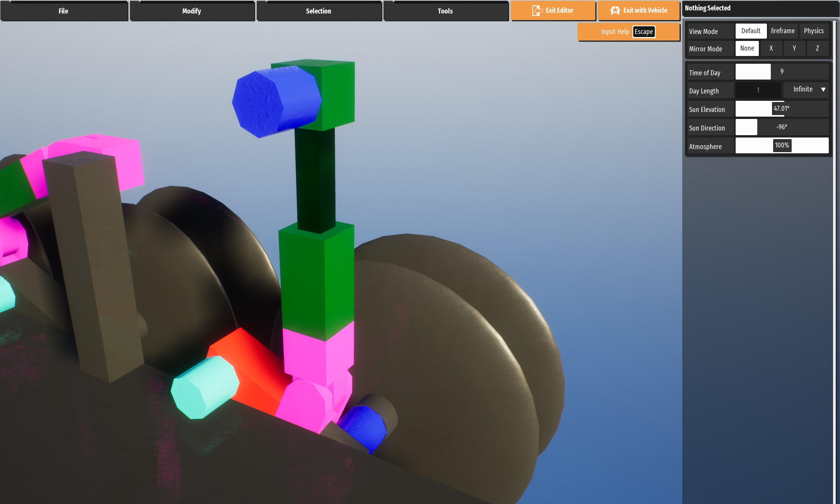Enable Z axis mirror mode
Viewport: 840px width, 504px height.
(817, 48)
